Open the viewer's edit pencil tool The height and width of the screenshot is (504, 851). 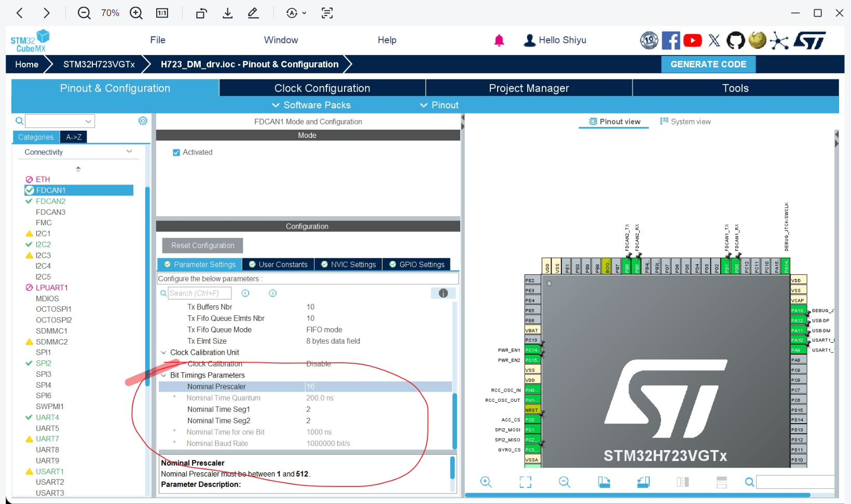(253, 13)
